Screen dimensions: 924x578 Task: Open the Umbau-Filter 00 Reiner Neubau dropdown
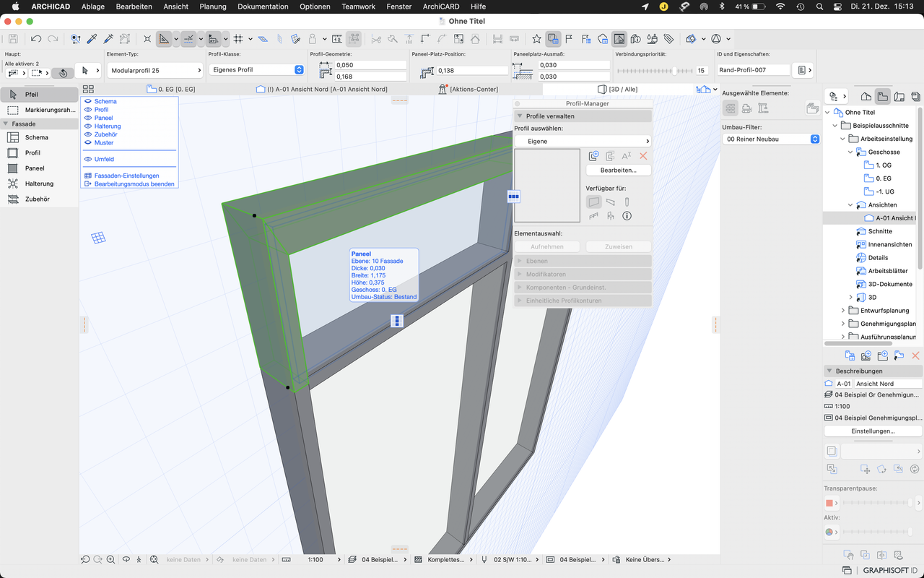click(x=771, y=139)
